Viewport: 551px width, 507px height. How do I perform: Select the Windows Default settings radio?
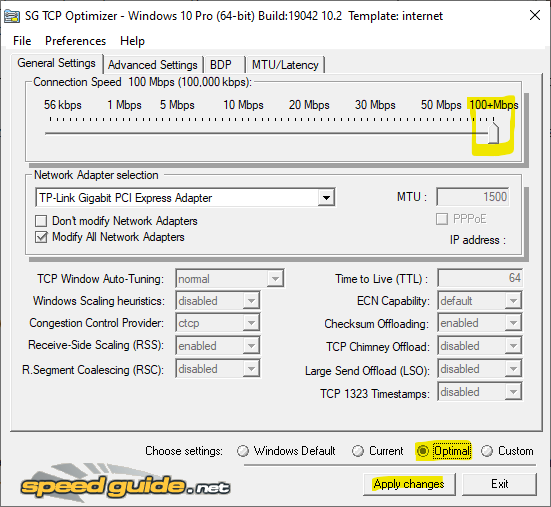click(243, 451)
